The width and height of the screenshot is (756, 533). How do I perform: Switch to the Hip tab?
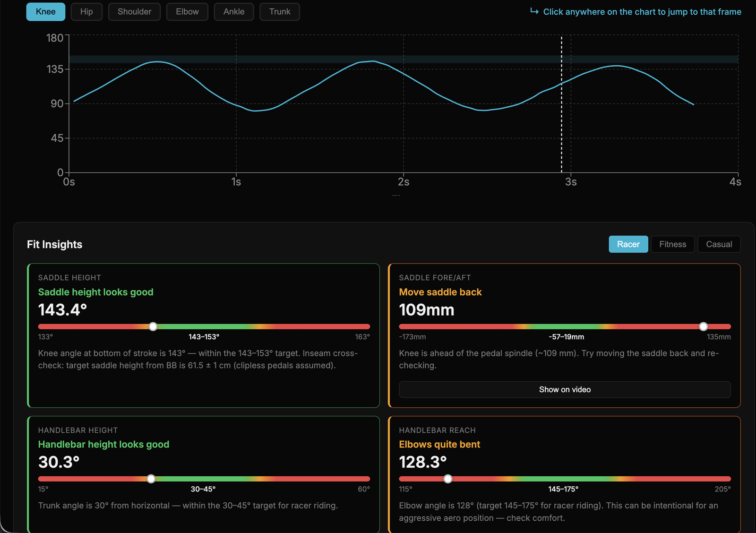[86, 12]
